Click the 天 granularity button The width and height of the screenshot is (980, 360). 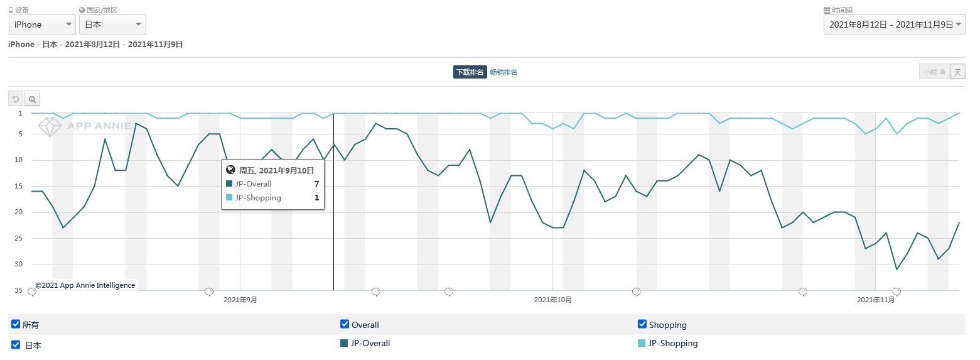tap(957, 72)
